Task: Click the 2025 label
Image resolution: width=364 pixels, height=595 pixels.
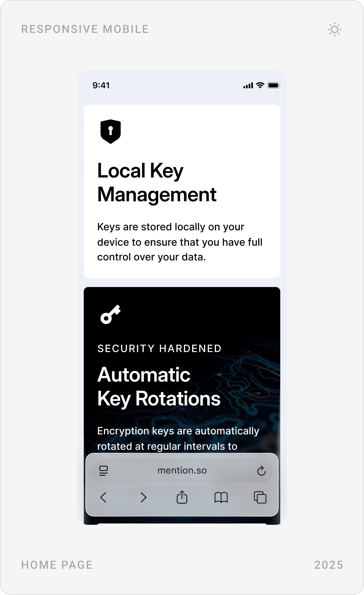Action: 329,565
